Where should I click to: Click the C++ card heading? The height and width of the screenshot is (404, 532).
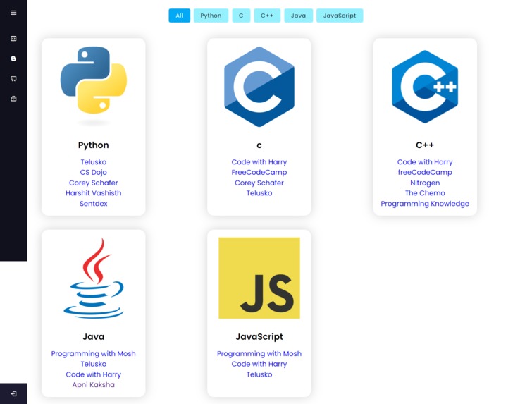(425, 145)
